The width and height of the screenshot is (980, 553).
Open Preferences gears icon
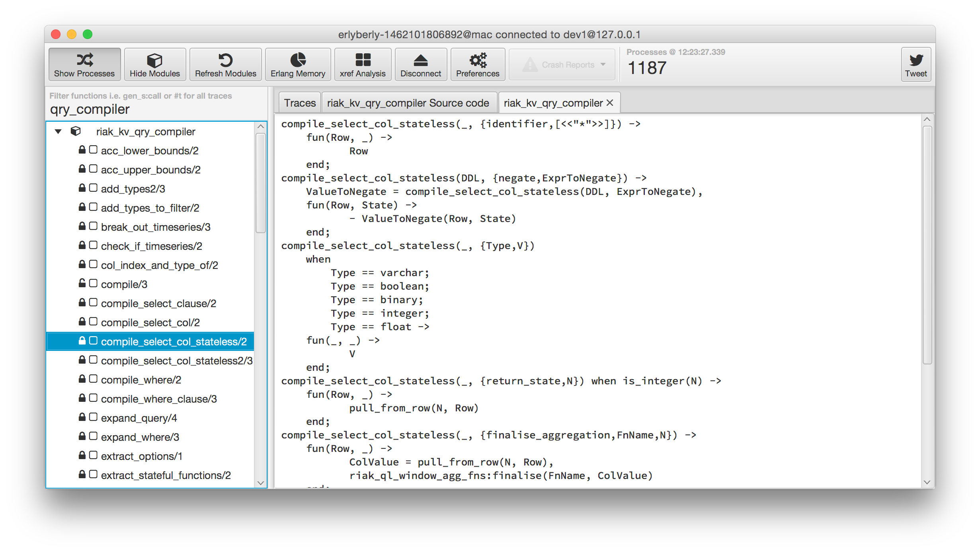[x=478, y=60]
